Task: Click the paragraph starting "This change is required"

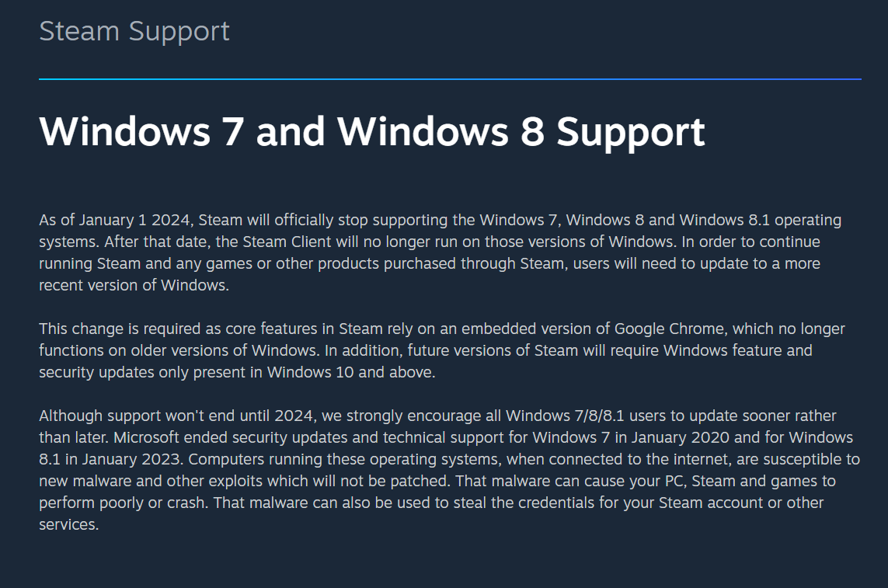Action: (x=442, y=350)
